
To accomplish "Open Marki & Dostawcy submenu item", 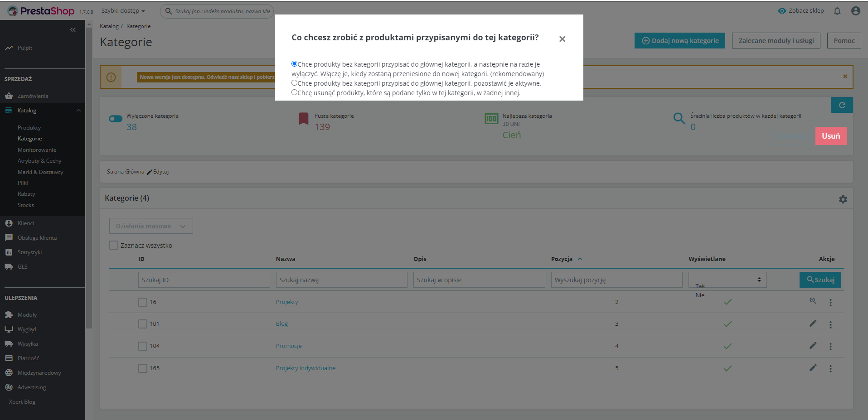I will click(x=40, y=172).
